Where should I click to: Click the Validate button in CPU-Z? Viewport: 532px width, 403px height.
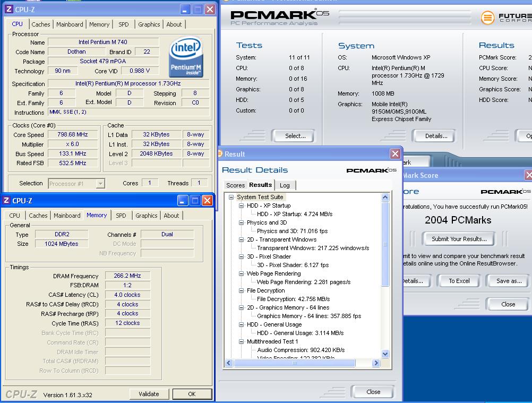tap(149, 394)
